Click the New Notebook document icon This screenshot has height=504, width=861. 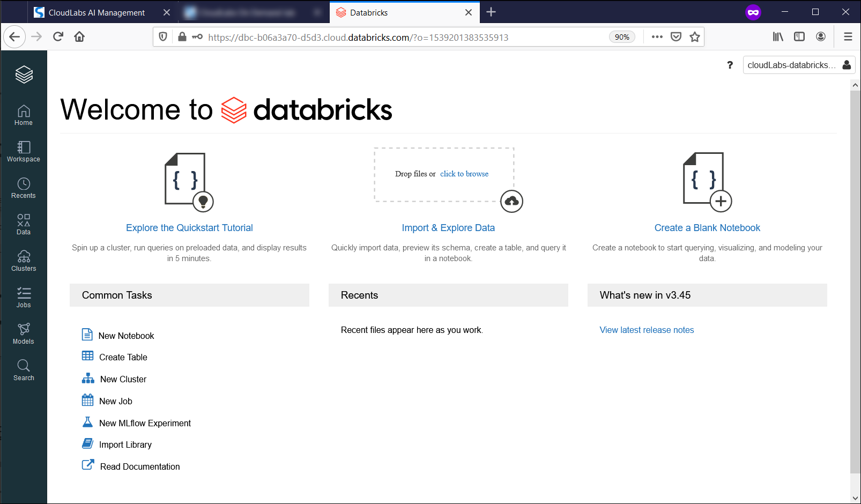coord(87,335)
